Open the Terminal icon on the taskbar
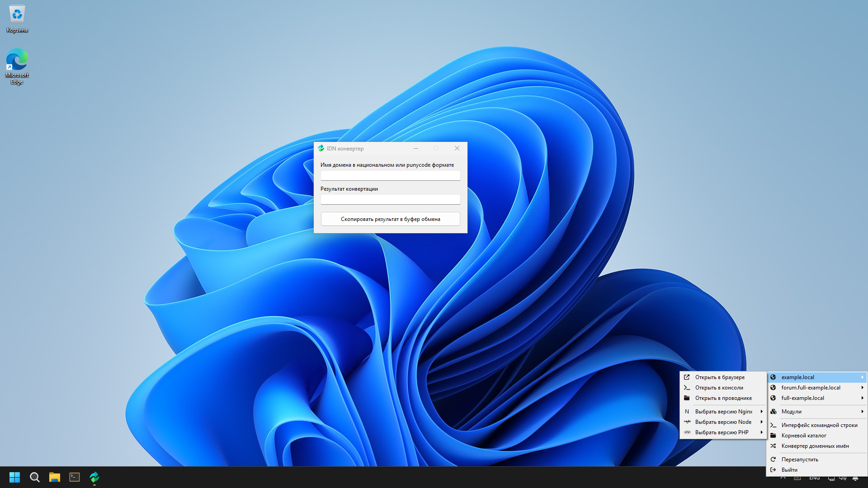This screenshot has width=868, height=488. pos(74,477)
